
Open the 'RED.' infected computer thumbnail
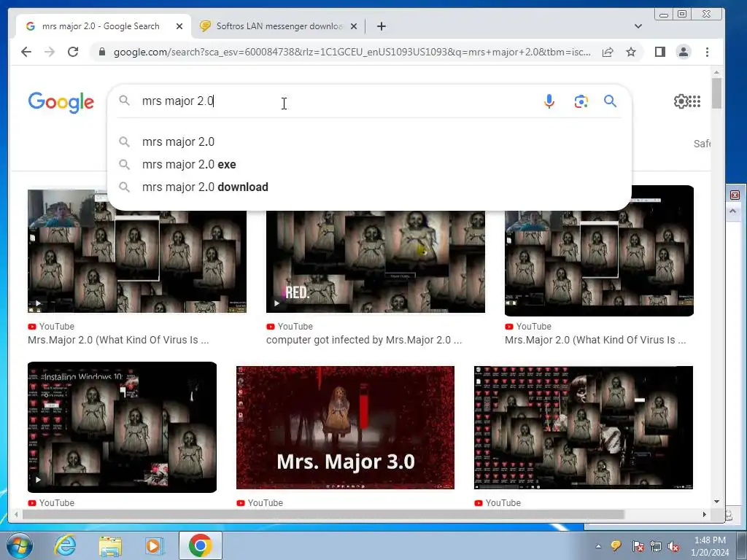tap(376, 262)
